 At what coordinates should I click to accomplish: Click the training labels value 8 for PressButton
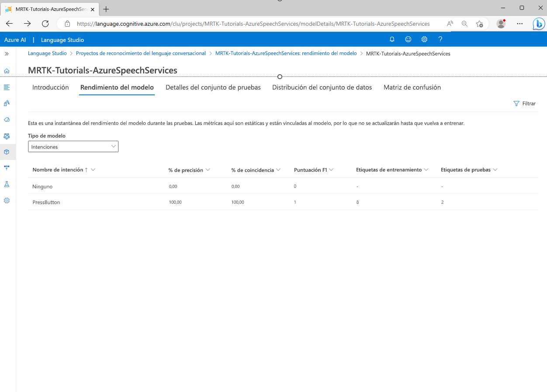click(x=357, y=202)
